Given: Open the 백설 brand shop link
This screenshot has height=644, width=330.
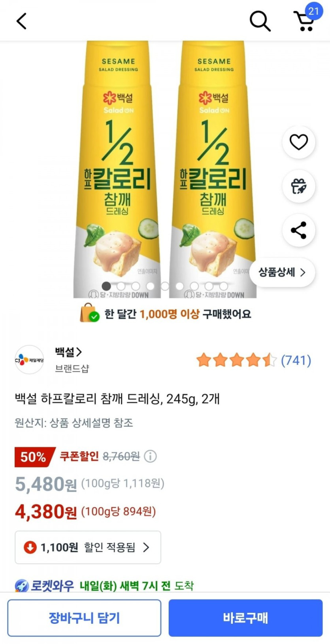Looking at the screenshot, I should coord(68,352).
